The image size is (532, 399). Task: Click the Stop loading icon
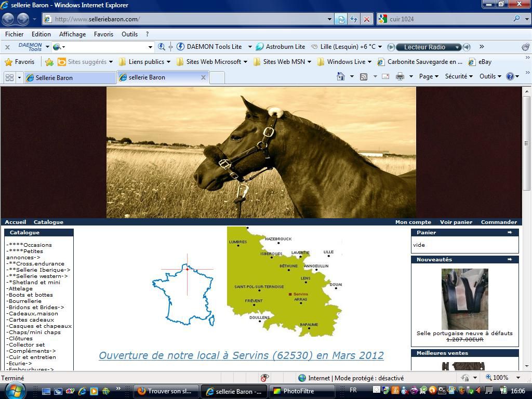pyautogui.click(x=366, y=19)
